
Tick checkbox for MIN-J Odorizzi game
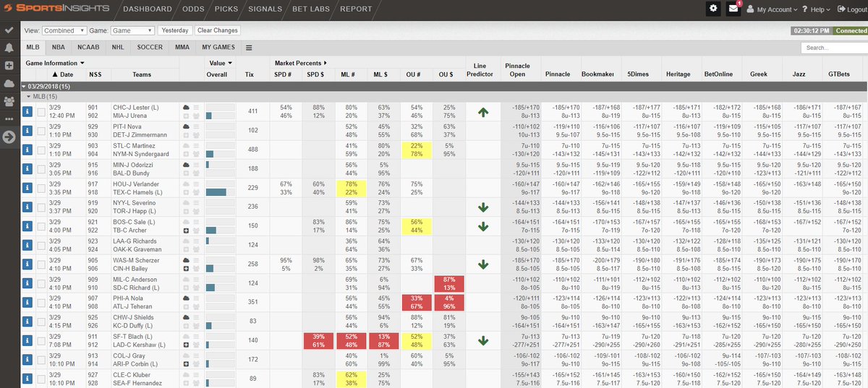click(41, 168)
